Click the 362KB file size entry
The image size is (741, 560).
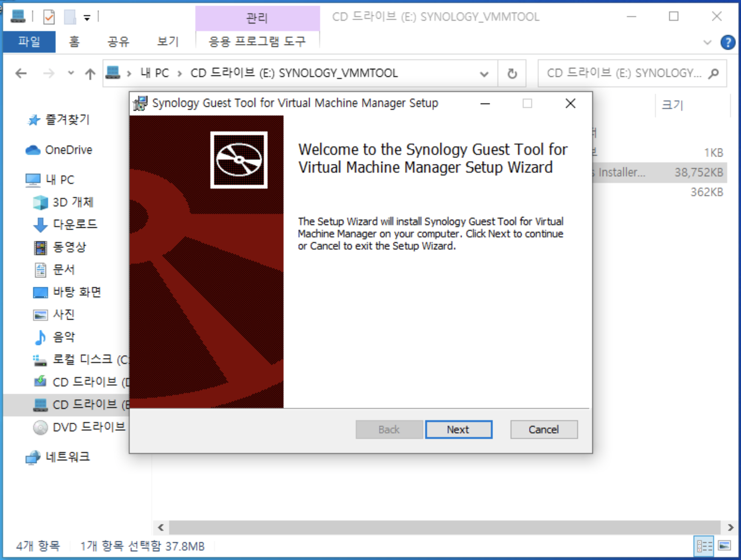707,192
